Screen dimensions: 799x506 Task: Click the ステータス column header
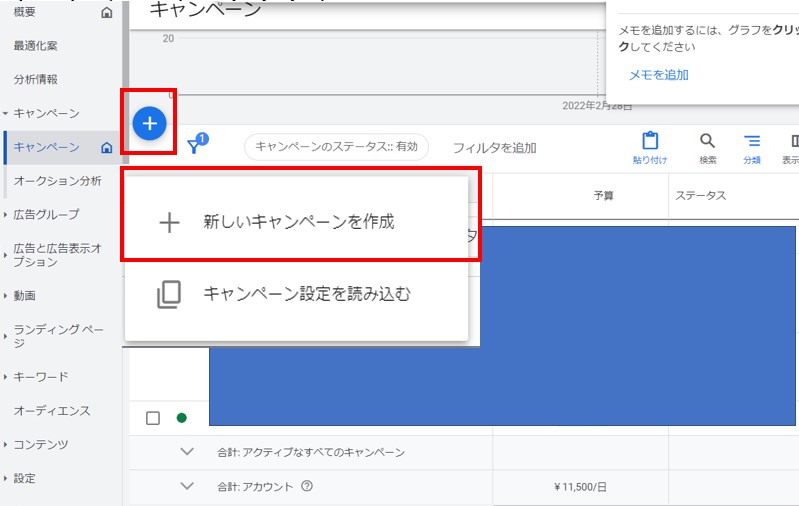coord(701,196)
